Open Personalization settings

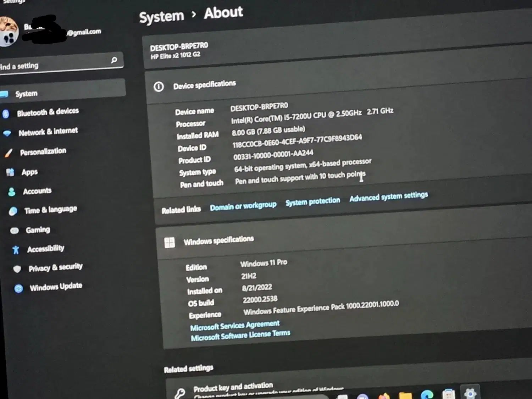[43, 151]
